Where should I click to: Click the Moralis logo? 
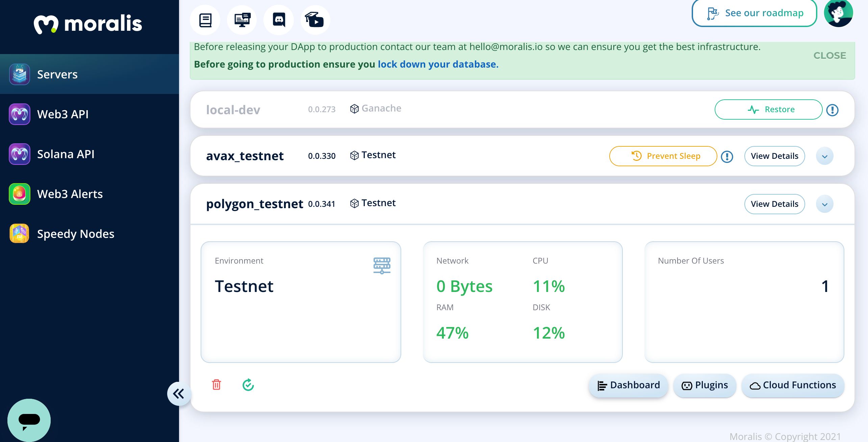[88, 24]
